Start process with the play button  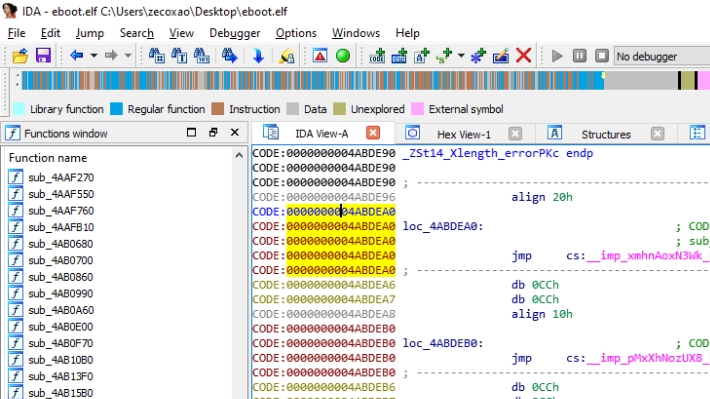pos(557,56)
